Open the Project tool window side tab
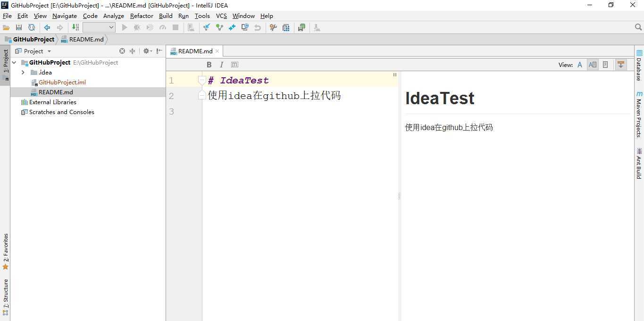Viewport: 644px width, 321px height. [x=6, y=65]
